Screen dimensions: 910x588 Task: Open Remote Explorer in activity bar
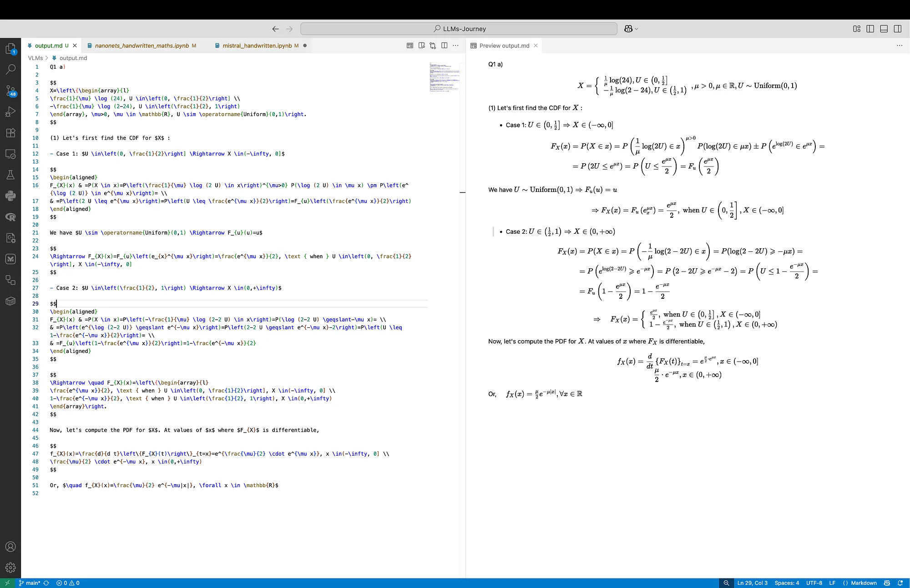point(10,154)
